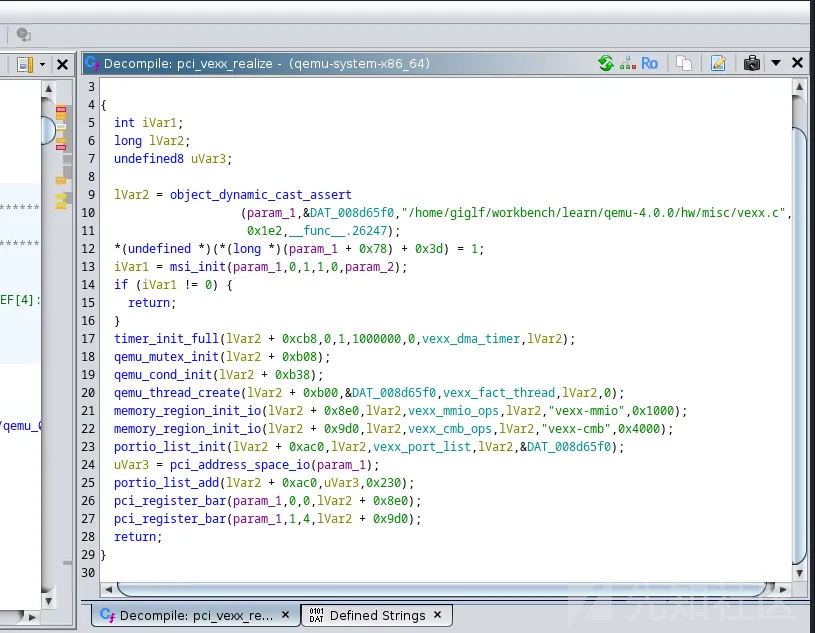Viewport: 815px width, 633px height.
Task: Click the 0x4000 size constant
Action: [639, 429]
